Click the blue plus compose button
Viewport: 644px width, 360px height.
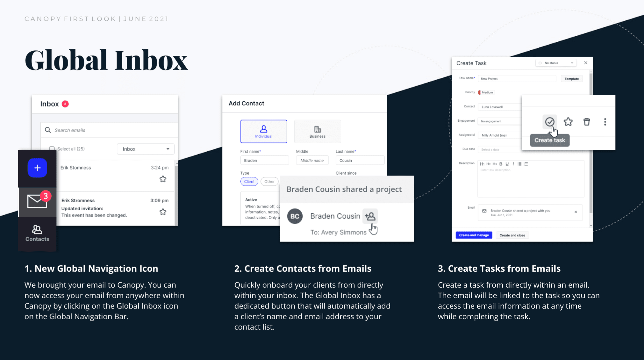click(37, 168)
